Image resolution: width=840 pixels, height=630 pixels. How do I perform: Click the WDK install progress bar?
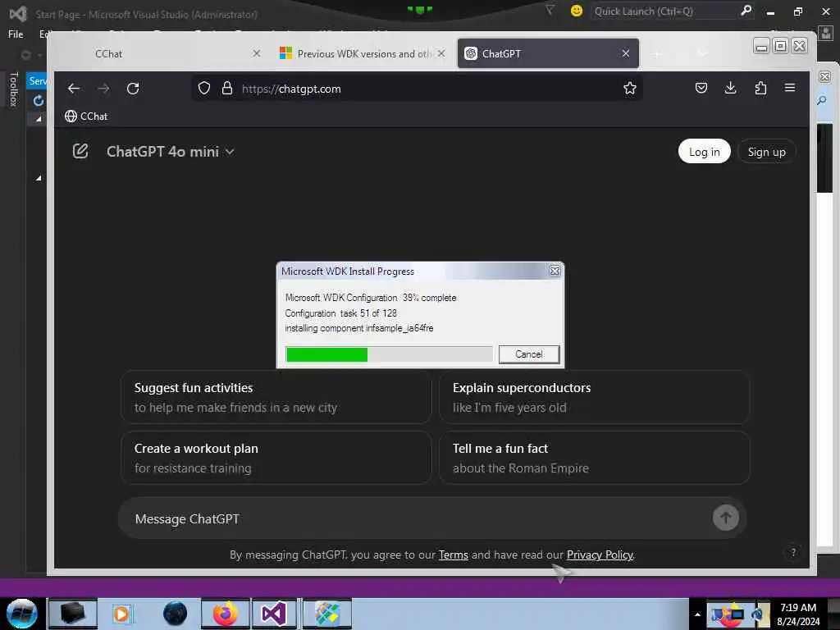click(x=389, y=354)
